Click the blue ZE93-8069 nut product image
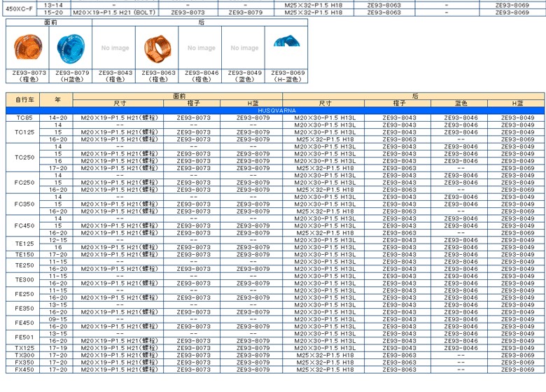Viewport: 546px width, 392px height. [x=286, y=41]
